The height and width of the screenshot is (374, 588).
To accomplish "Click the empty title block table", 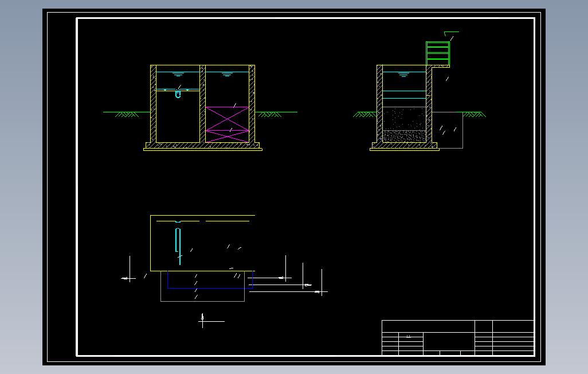I will click(x=457, y=338).
